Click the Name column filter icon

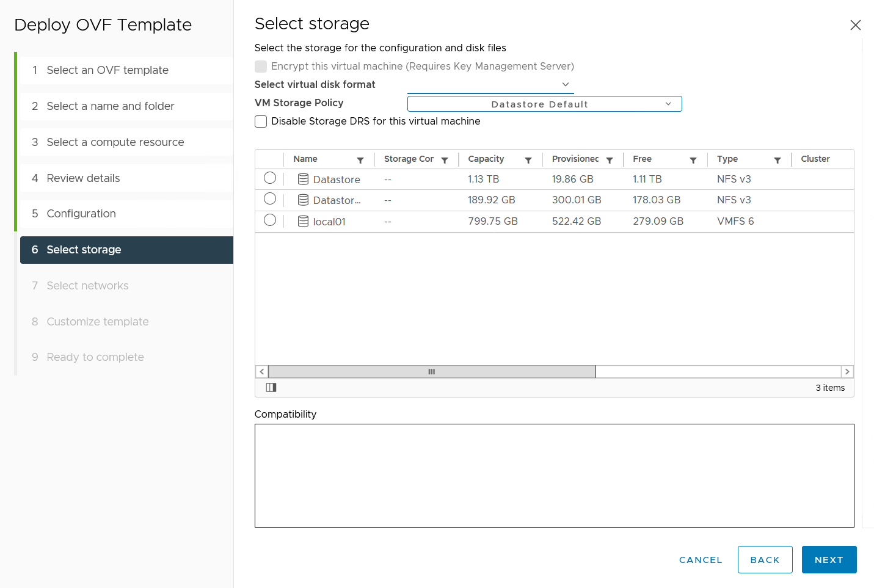pyautogui.click(x=360, y=160)
